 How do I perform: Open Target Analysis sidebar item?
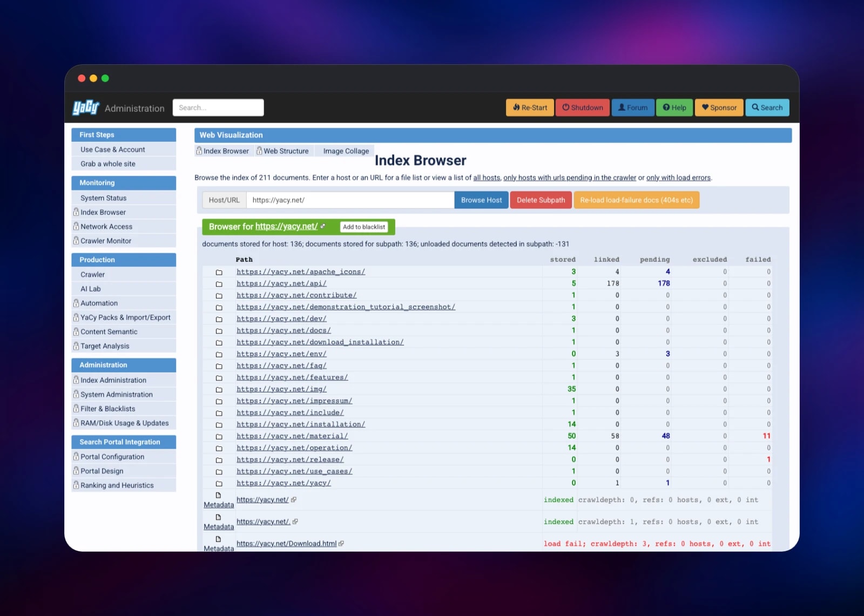(124, 346)
